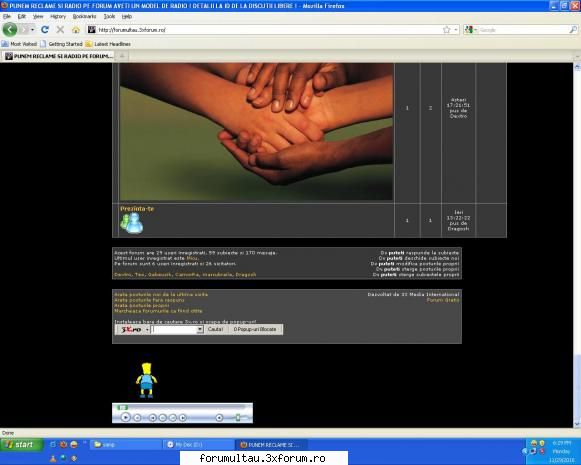Open the Bookmarks menu
Screen dimensions: 581x465
[x=84, y=16]
